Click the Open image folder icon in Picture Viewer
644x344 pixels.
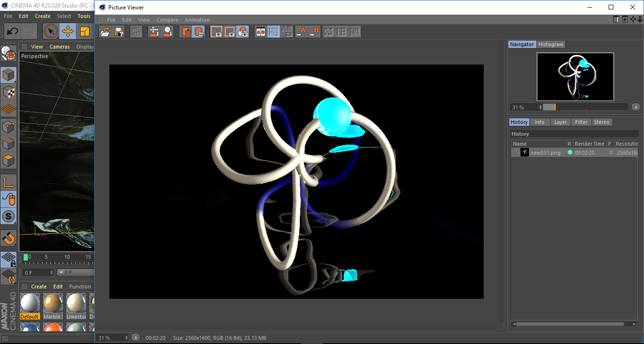pyautogui.click(x=106, y=32)
